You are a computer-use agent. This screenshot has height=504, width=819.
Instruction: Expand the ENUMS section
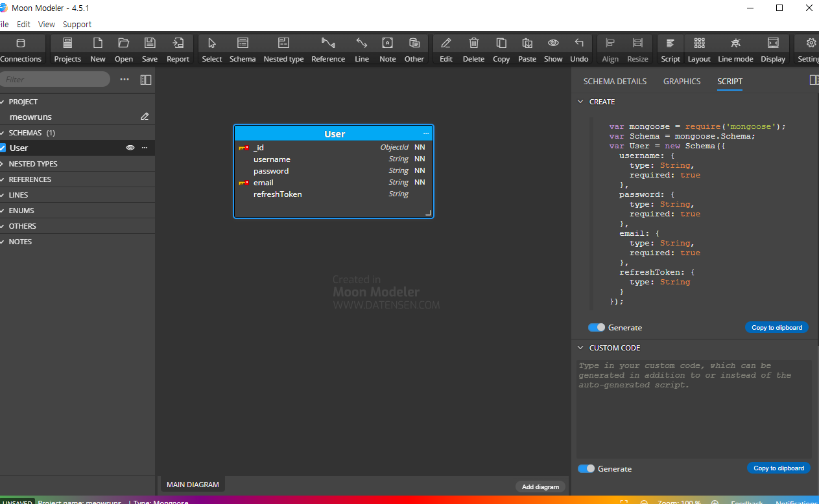[3, 211]
